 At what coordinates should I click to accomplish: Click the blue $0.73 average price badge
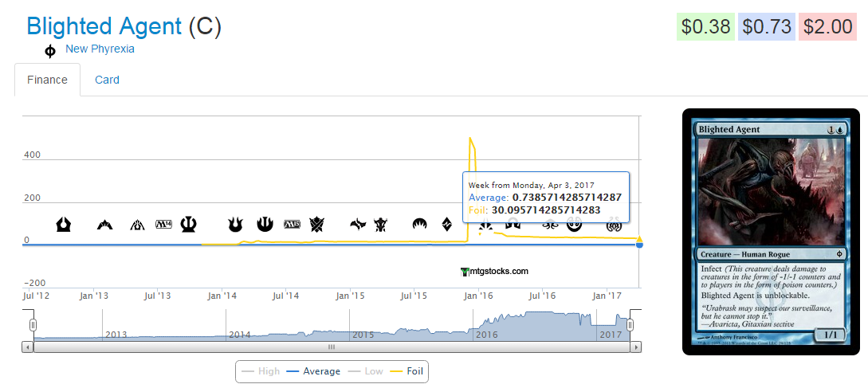[767, 26]
